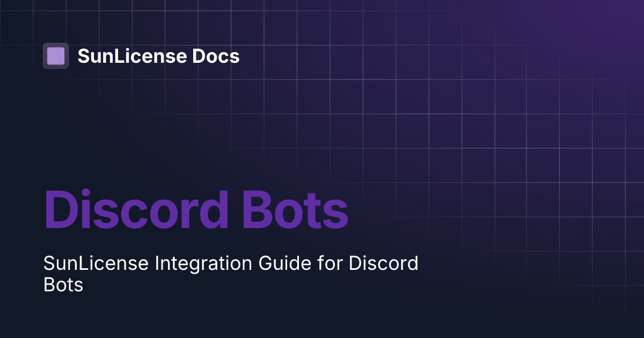Click the SunLicense Integration Guide subtitle
This screenshot has height=338, width=644.
point(231,274)
